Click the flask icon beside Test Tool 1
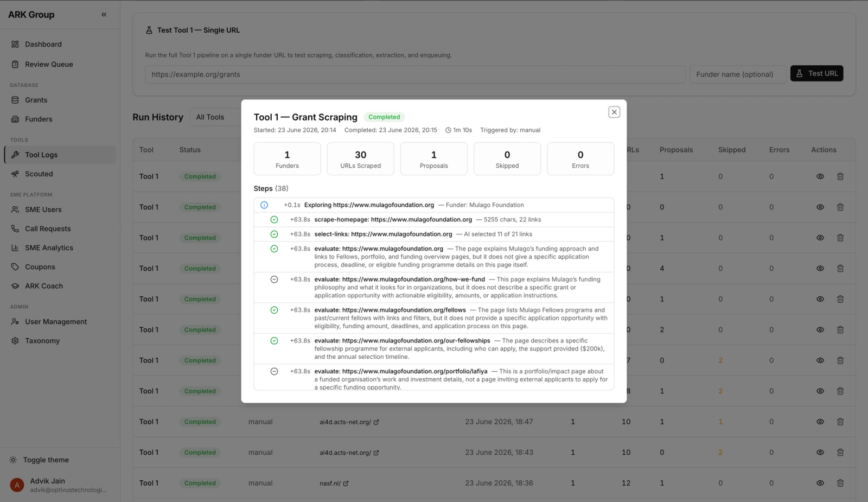Image resolution: width=868 pixels, height=502 pixels. [x=149, y=30]
